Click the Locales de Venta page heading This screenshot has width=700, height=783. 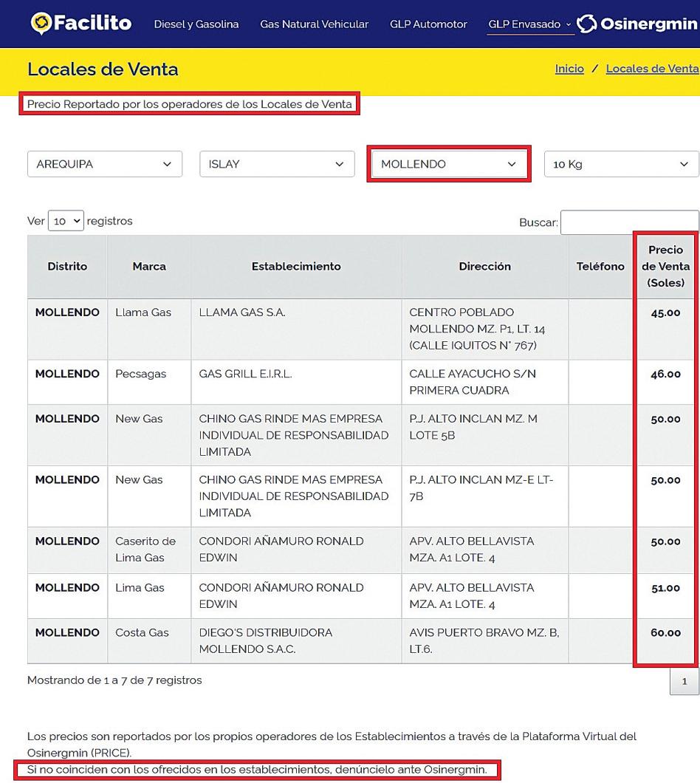pos(103,69)
